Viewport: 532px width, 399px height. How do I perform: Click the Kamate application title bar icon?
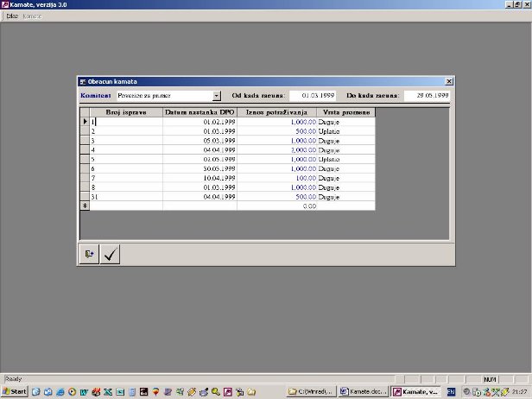tap(5, 5)
